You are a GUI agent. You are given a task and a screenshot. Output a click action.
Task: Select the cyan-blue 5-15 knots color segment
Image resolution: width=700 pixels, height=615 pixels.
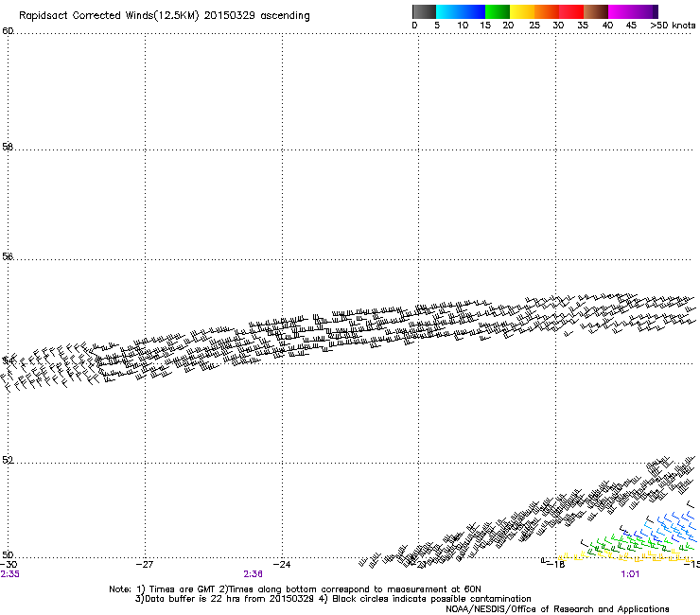pos(461,11)
